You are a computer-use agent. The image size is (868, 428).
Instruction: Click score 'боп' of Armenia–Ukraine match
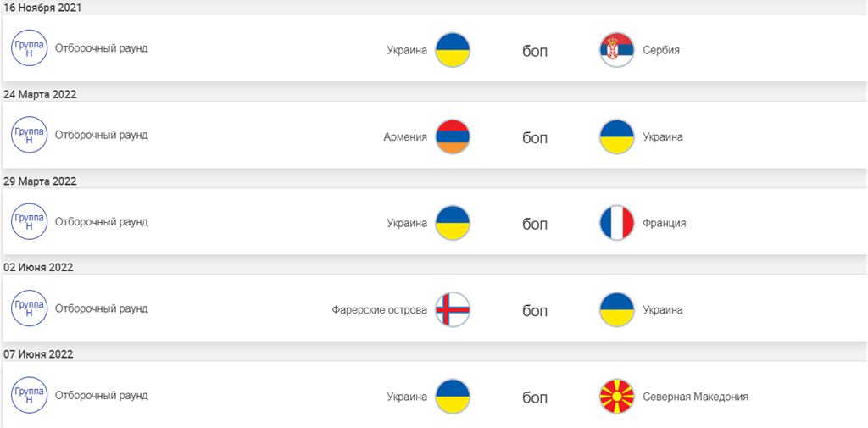(535, 138)
